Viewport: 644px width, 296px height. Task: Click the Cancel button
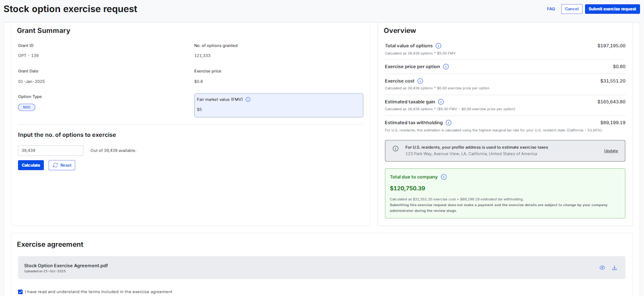pyautogui.click(x=572, y=9)
